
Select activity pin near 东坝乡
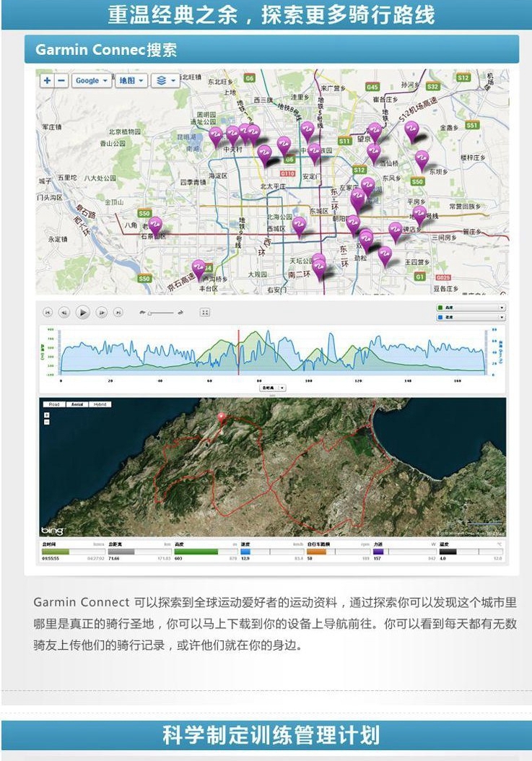pos(422,161)
